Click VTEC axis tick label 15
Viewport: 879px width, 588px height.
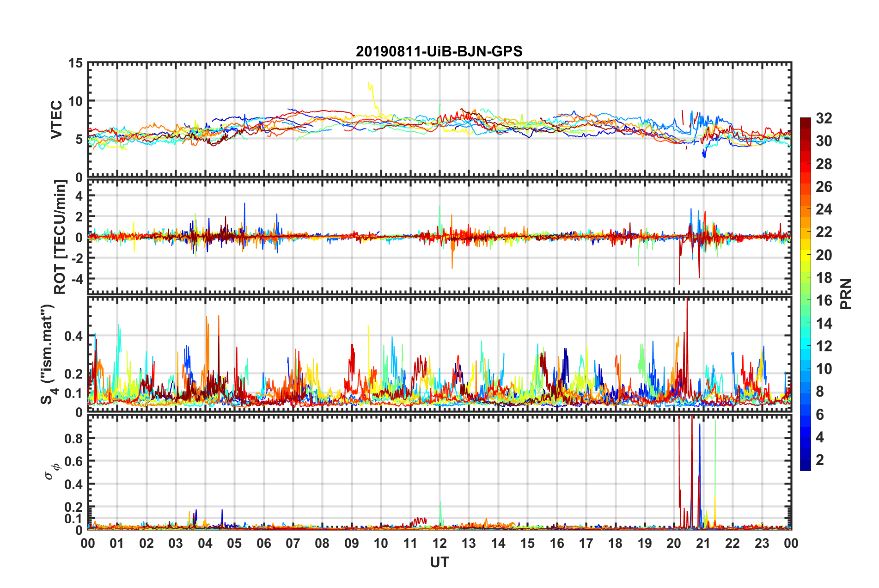75,63
